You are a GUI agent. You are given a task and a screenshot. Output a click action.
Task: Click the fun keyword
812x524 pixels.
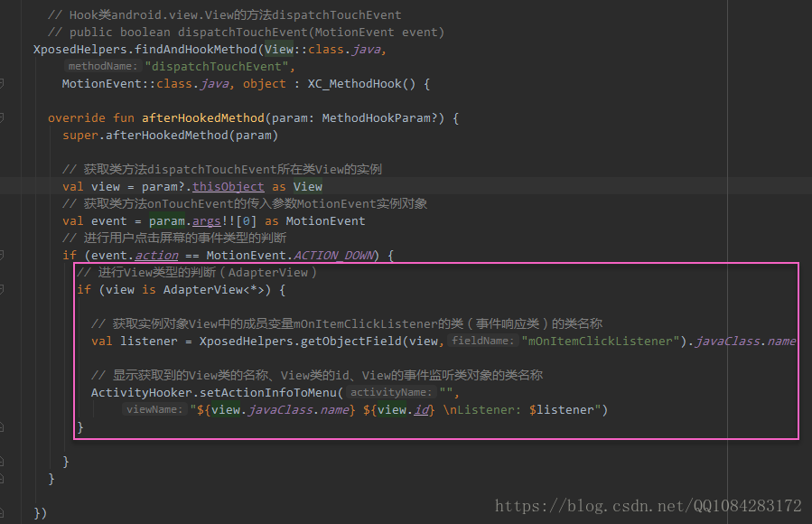124,118
